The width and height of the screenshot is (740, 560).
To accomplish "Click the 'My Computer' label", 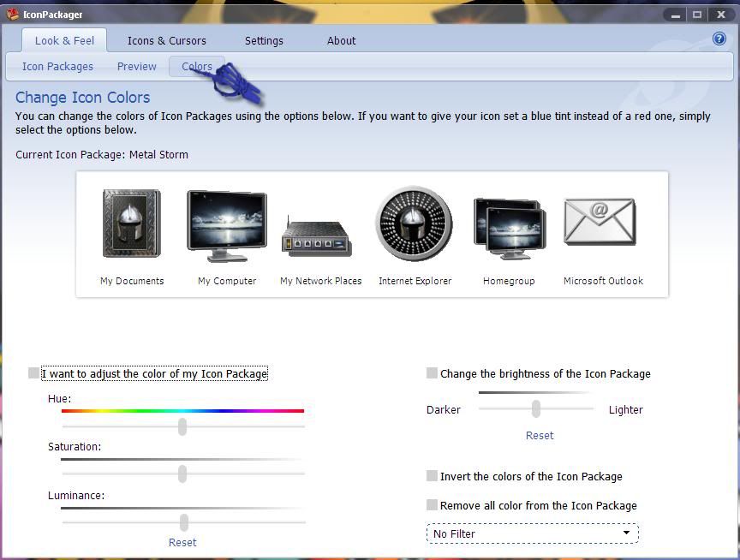I will click(227, 281).
